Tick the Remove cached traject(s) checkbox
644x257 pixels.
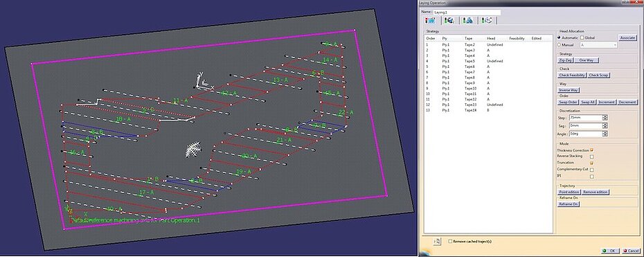[451, 241]
